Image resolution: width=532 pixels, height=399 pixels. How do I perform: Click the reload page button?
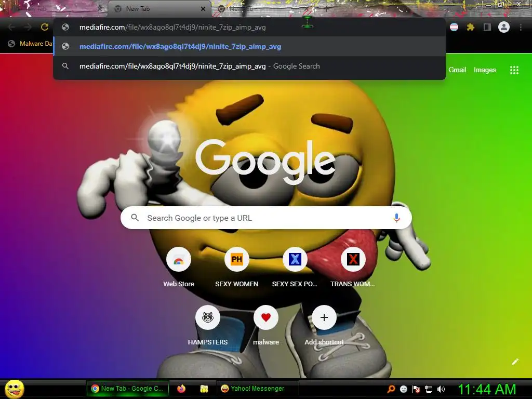(x=45, y=27)
